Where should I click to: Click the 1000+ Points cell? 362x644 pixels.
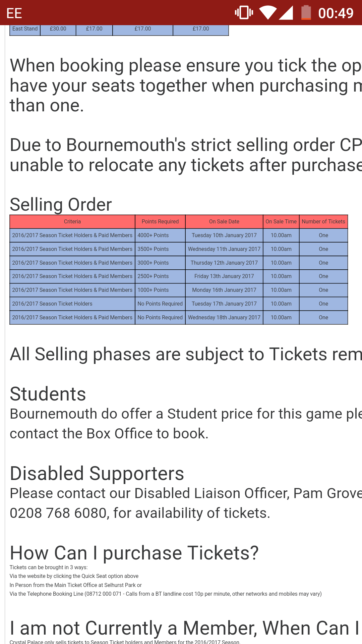click(153, 290)
